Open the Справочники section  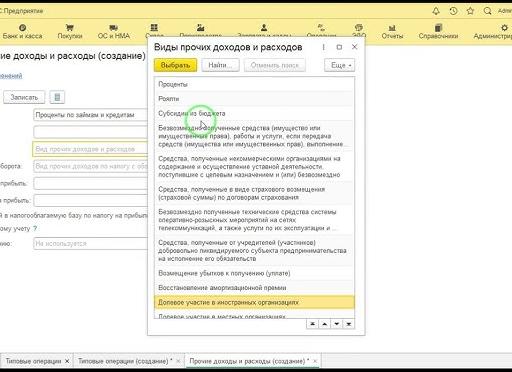point(438,32)
